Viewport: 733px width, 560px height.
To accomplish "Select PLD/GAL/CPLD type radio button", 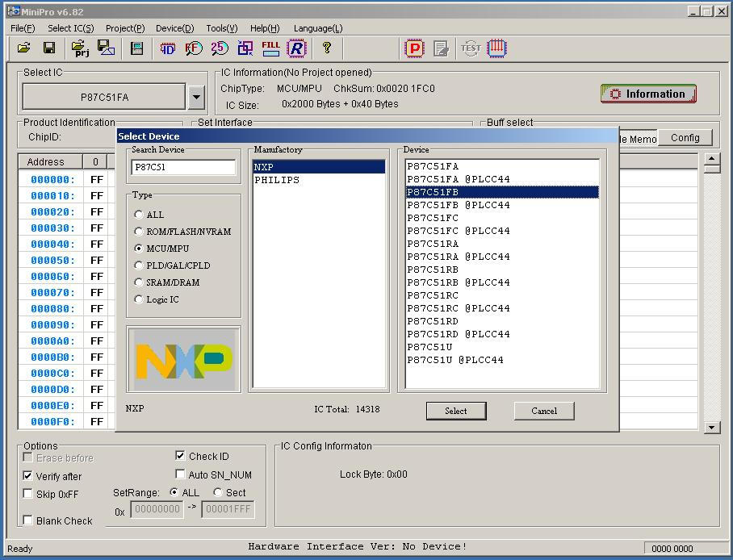I will 138,265.
